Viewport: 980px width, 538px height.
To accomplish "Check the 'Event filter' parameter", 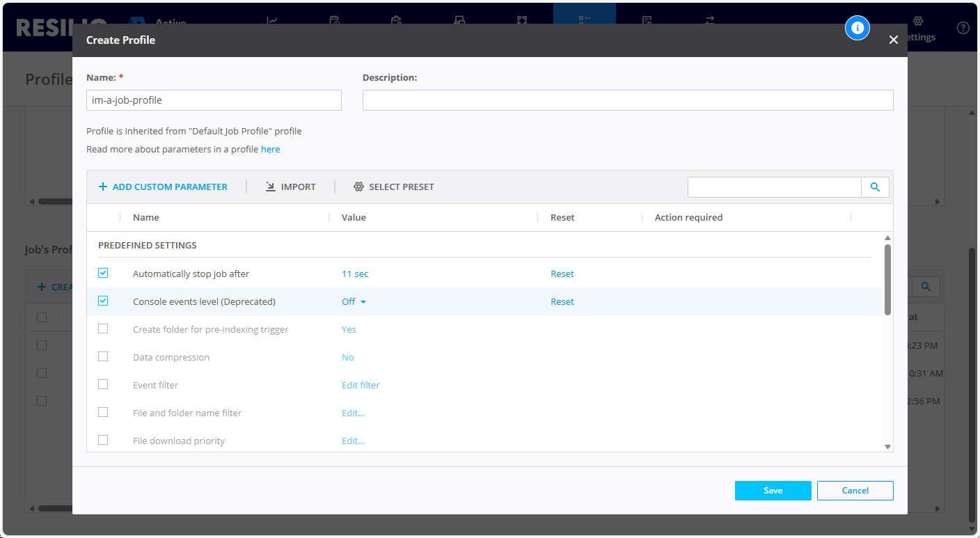I will click(103, 384).
